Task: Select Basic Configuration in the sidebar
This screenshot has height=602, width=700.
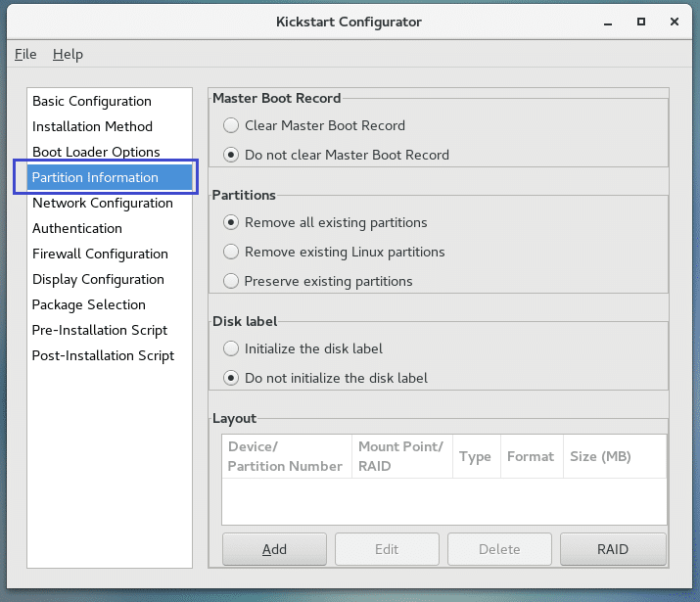Action: [x=92, y=101]
